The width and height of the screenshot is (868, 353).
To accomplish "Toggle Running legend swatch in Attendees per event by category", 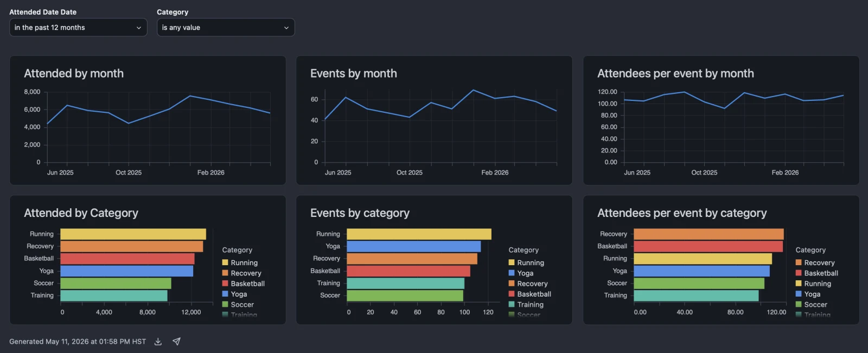I will (799, 284).
